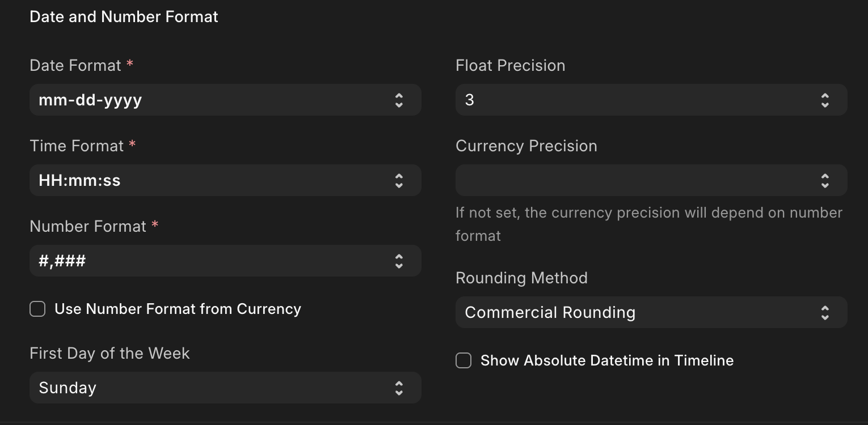Click the chevron icon in First Day of Week field
This screenshot has width=868, height=425.
tap(399, 388)
